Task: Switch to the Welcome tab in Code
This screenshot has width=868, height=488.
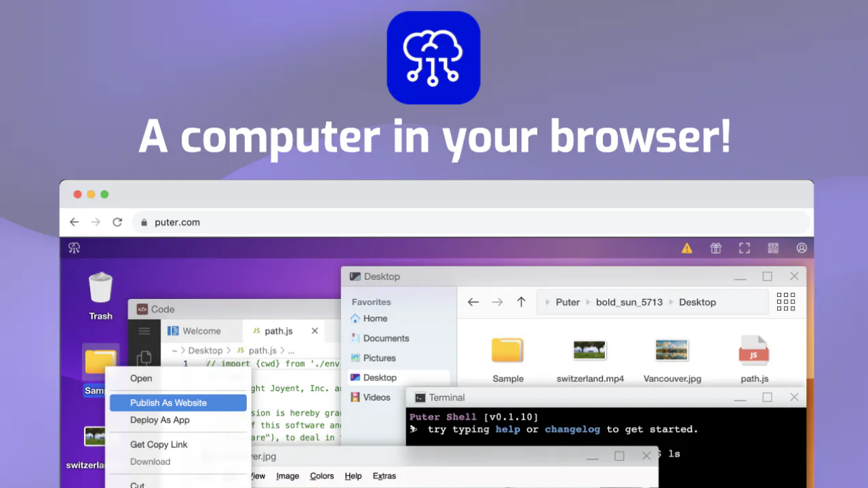Action: click(x=201, y=331)
